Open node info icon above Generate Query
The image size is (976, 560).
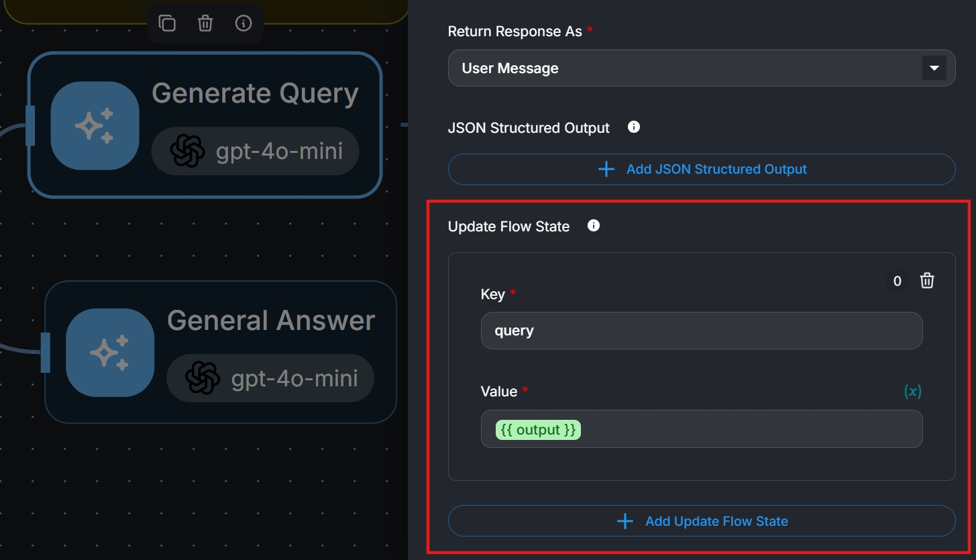243,23
